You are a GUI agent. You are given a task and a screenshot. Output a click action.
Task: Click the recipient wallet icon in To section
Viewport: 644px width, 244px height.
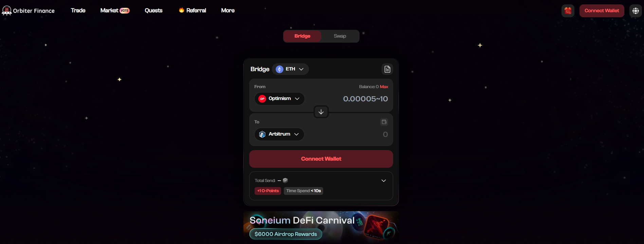tap(384, 122)
